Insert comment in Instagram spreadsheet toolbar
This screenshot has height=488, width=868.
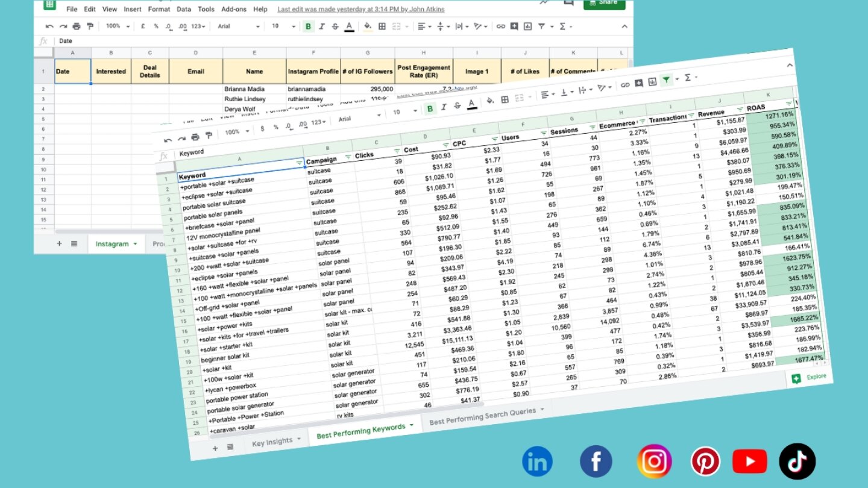pyautogui.click(x=514, y=27)
